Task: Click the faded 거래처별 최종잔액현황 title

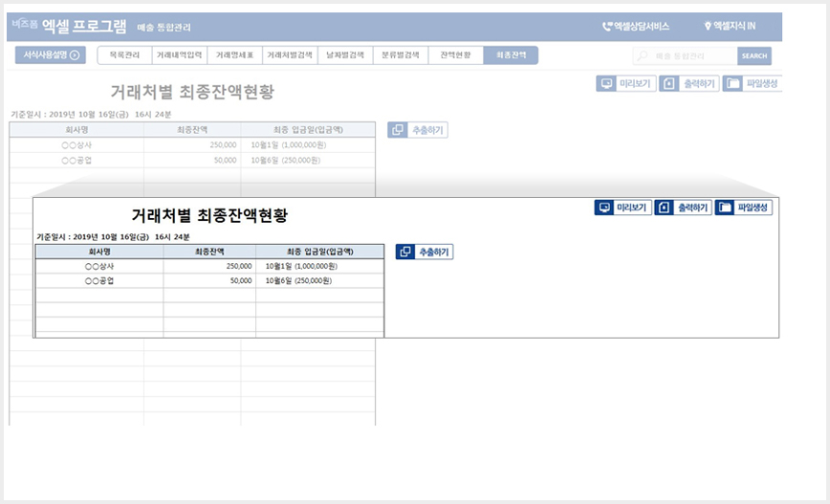Action: click(192, 92)
